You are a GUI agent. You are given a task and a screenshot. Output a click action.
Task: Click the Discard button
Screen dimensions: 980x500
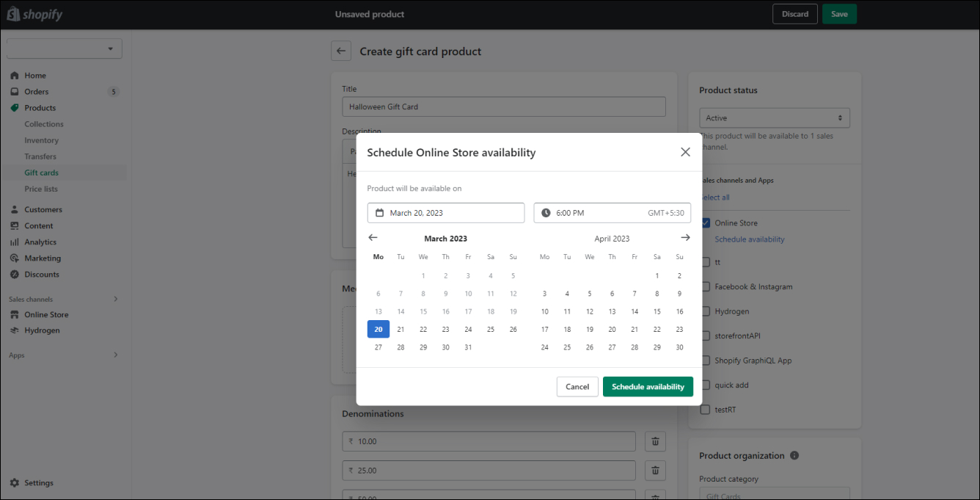795,14
